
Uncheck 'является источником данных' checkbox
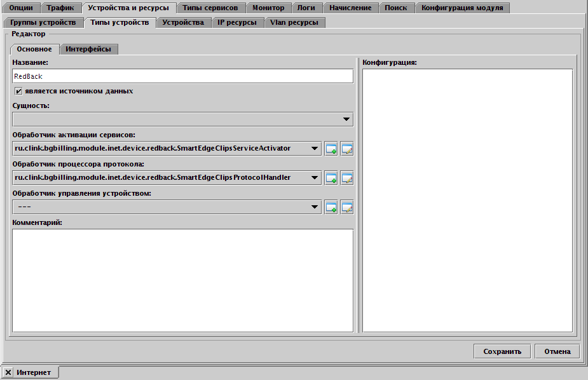19,92
